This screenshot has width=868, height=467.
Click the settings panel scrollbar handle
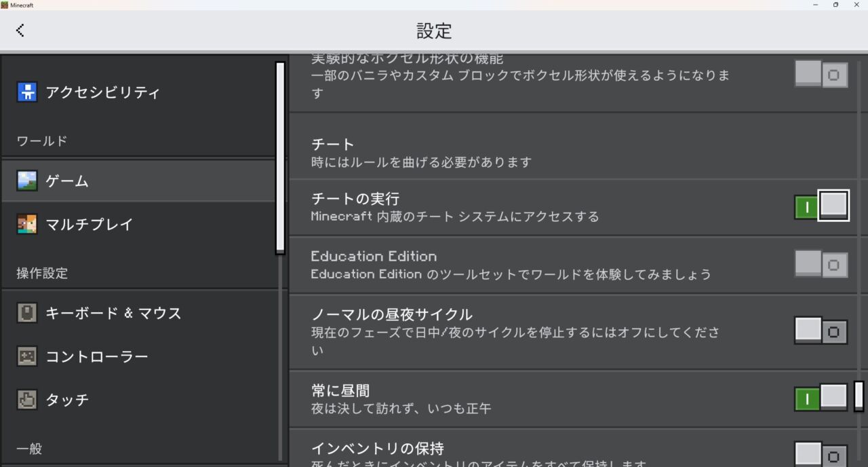859,396
